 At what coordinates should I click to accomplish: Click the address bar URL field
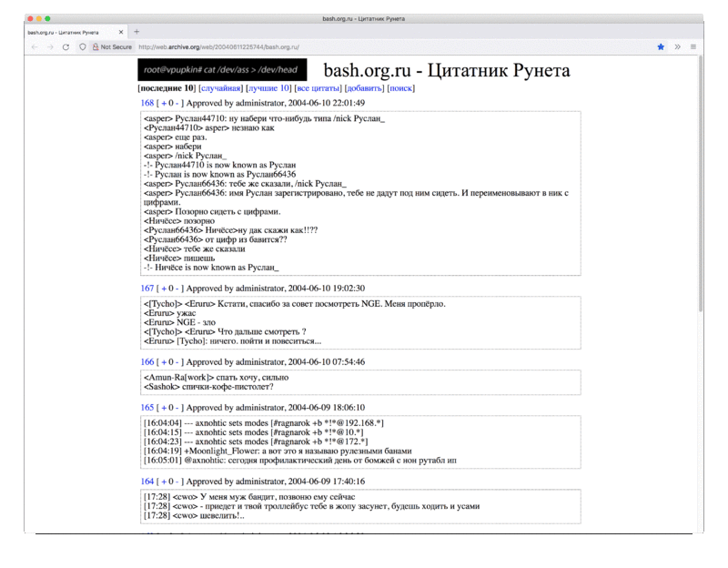[x=364, y=46]
